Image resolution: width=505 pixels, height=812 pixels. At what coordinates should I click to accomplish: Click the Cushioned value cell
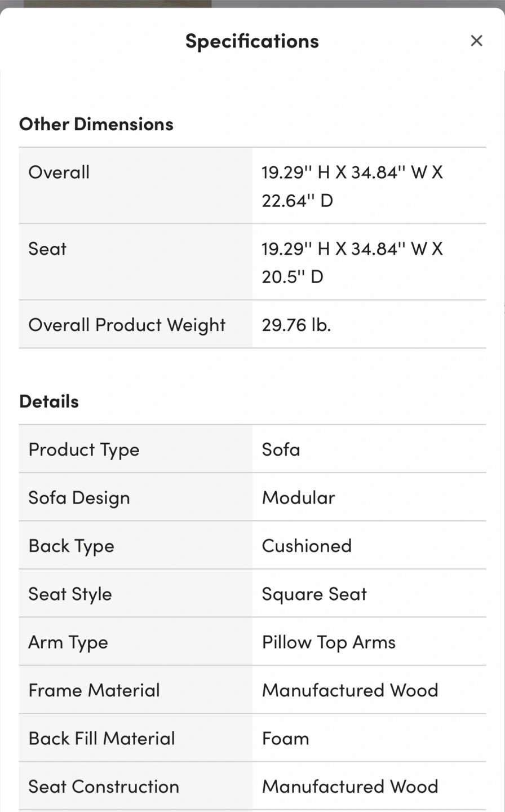pos(307,546)
